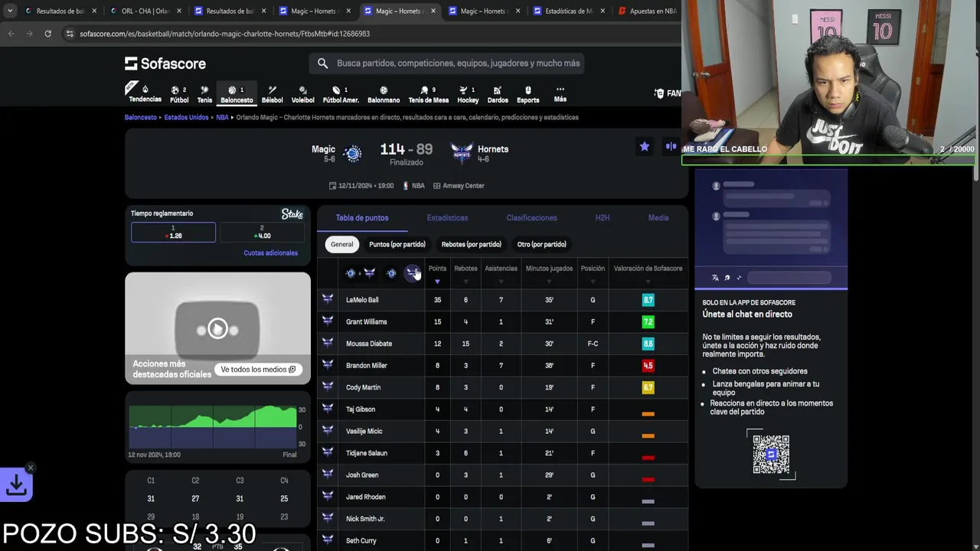Sort table by Minutos jugados column
980x551 pixels.
[549, 272]
